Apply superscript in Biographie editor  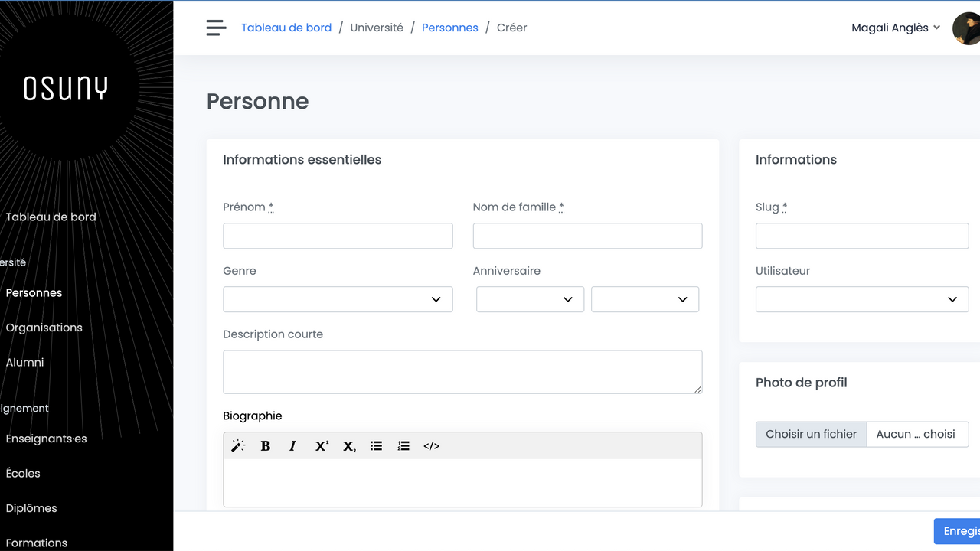[322, 446]
